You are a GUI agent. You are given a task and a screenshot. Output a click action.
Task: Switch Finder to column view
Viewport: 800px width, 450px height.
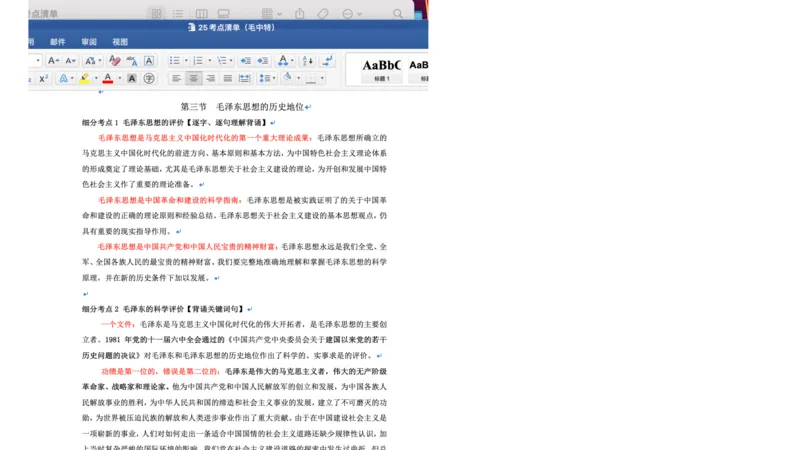pyautogui.click(x=202, y=14)
